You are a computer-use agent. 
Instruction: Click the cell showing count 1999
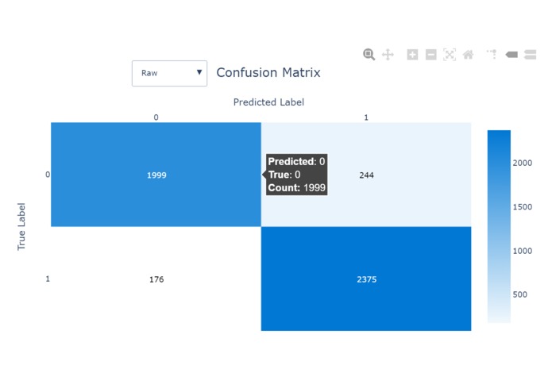(x=156, y=175)
